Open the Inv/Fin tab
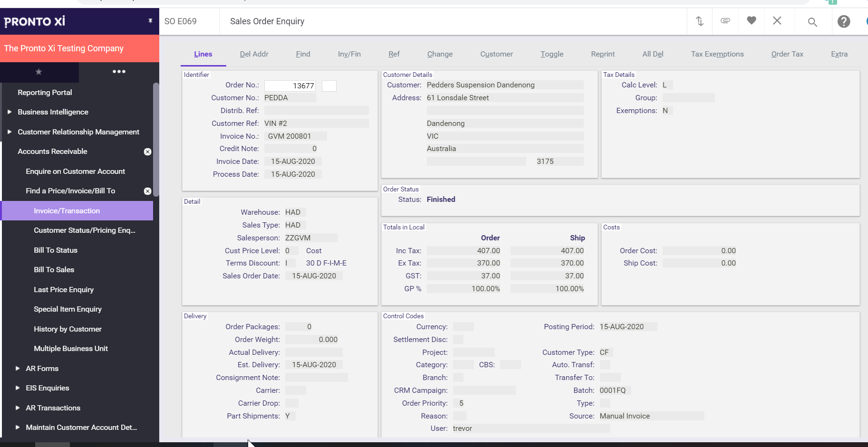 (349, 54)
